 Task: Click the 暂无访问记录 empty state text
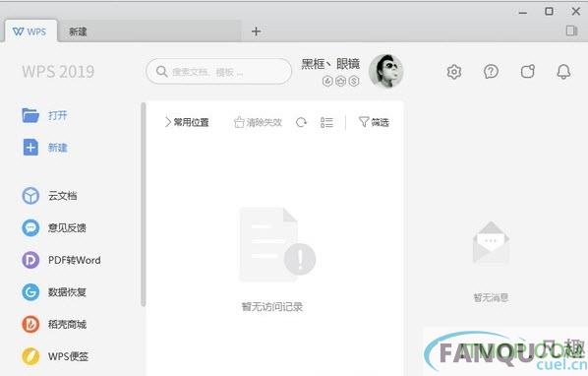coord(272,306)
